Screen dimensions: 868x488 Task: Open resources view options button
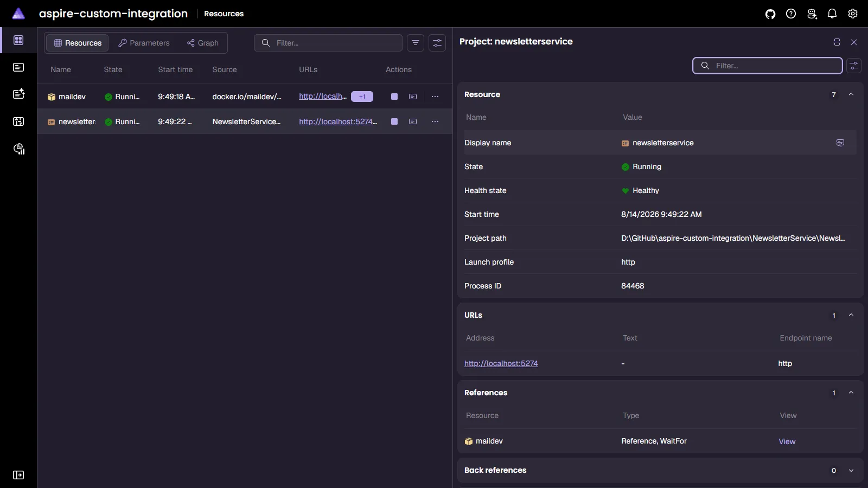[437, 43]
